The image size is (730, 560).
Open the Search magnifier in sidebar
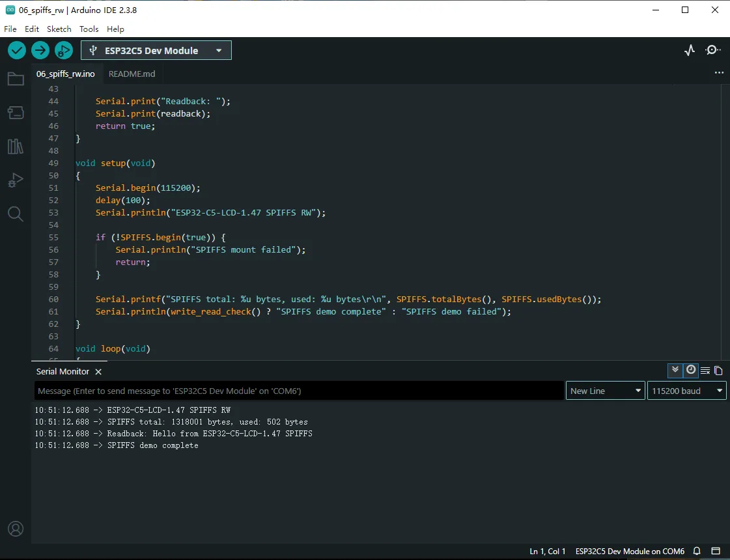[16, 214]
